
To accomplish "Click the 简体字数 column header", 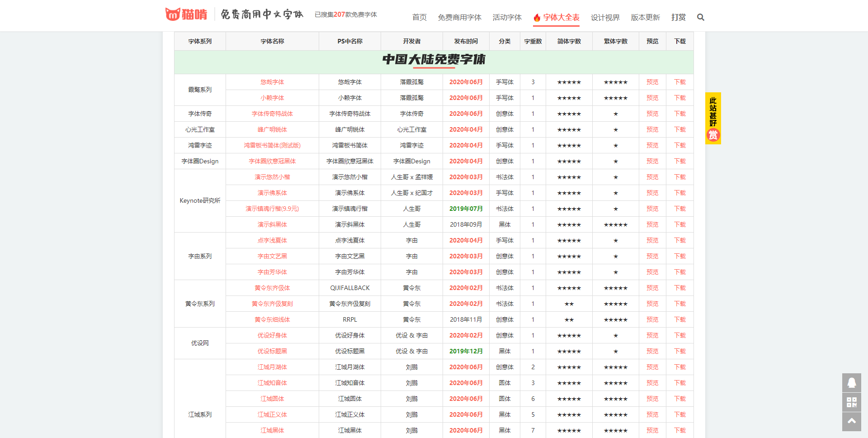I will [x=569, y=41].
